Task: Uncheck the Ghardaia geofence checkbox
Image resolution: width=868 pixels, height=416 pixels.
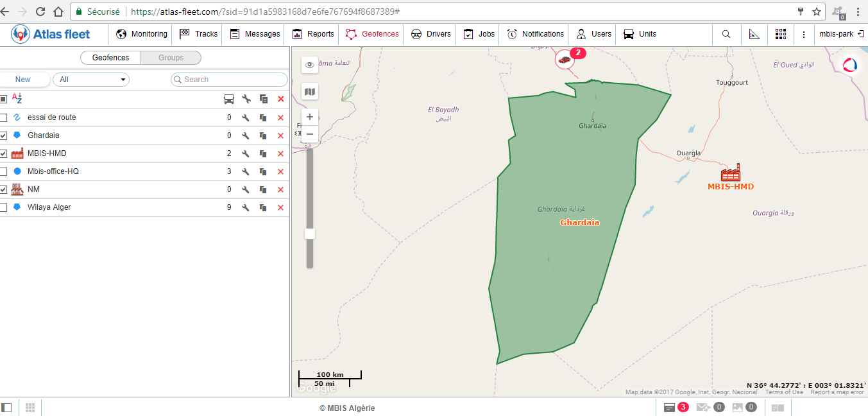Action: 4,135
